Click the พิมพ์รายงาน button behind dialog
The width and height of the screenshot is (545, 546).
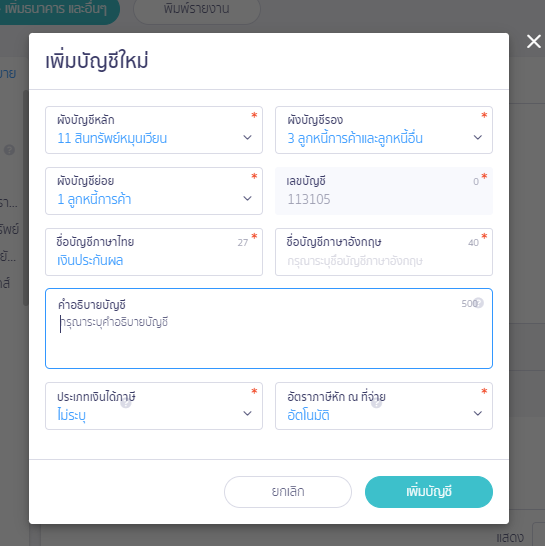[x=197, y=9]
